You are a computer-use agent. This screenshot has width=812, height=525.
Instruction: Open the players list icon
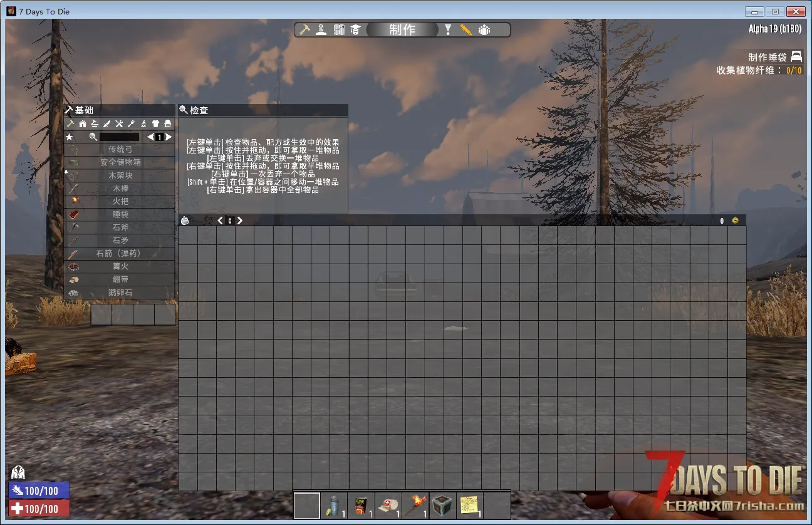[484, 29]
